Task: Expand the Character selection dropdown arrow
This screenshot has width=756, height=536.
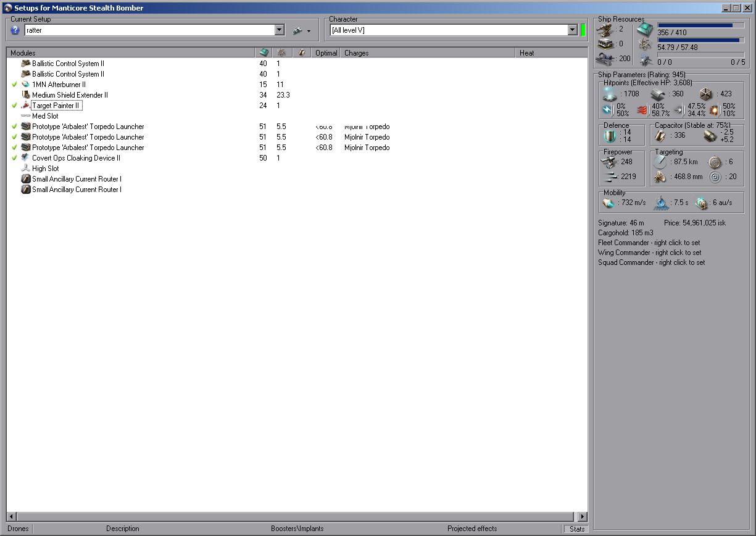Action: 572,30
